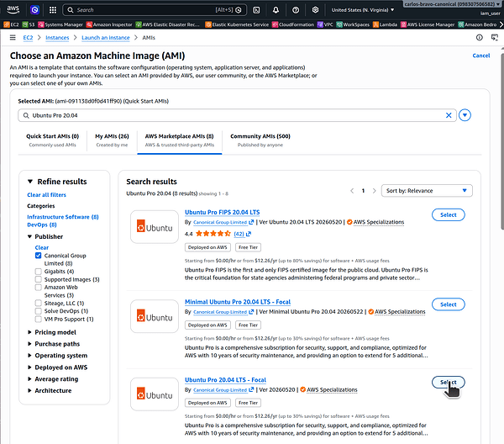Click Ubuntu logo of Ubuntu Pro FIPS listing
The height and width of the screenshot is (444, 504).
pyautogui.click(x=155, y=227)
